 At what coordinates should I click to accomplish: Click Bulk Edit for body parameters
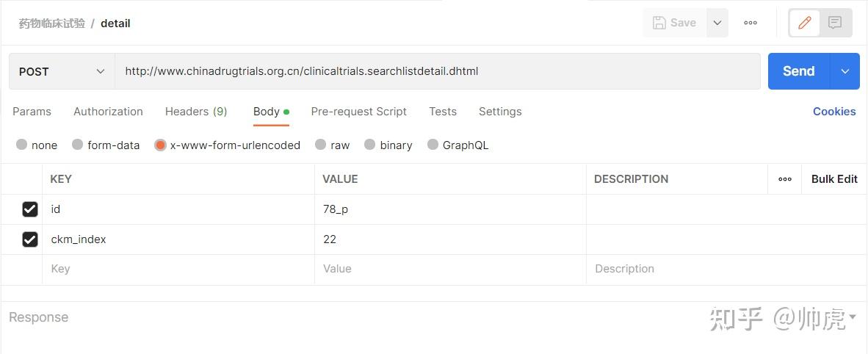834,179
